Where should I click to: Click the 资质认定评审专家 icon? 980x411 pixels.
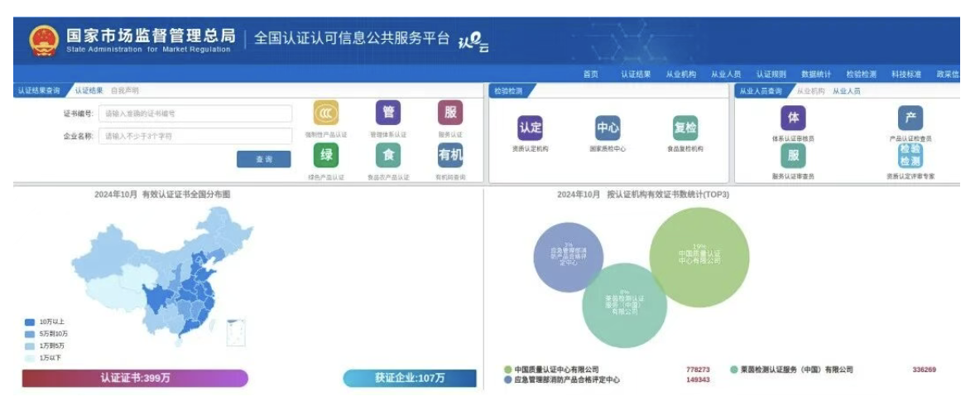click(910, 156)
